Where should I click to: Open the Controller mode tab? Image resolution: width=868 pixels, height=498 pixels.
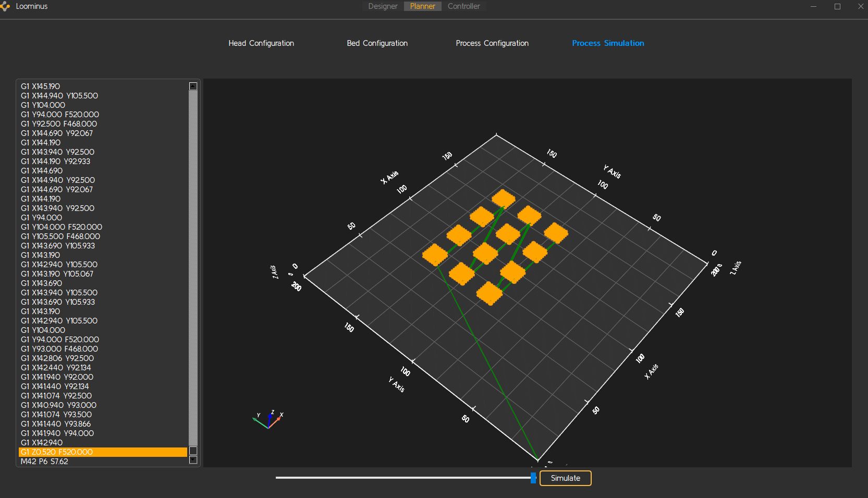tap(463, 6)
